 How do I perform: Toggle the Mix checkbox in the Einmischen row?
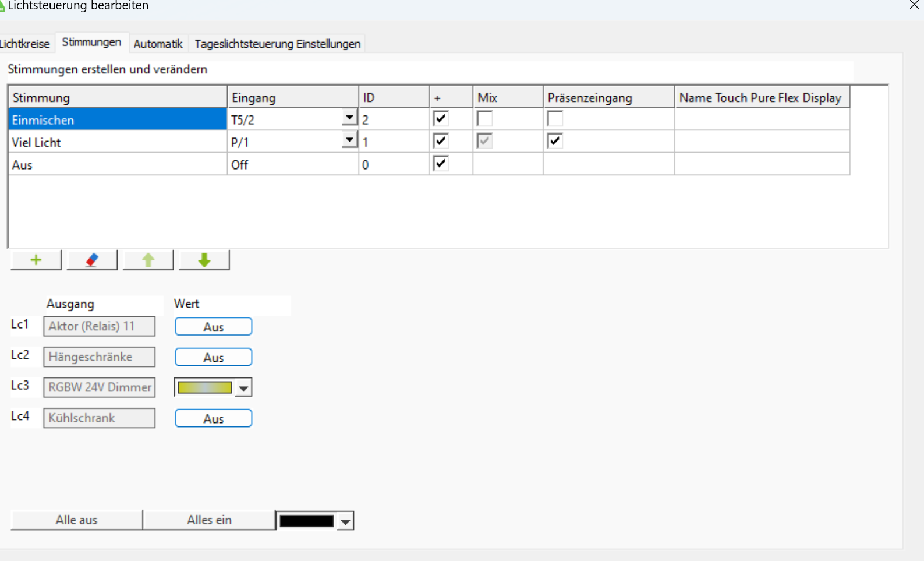tap(484, 119)
